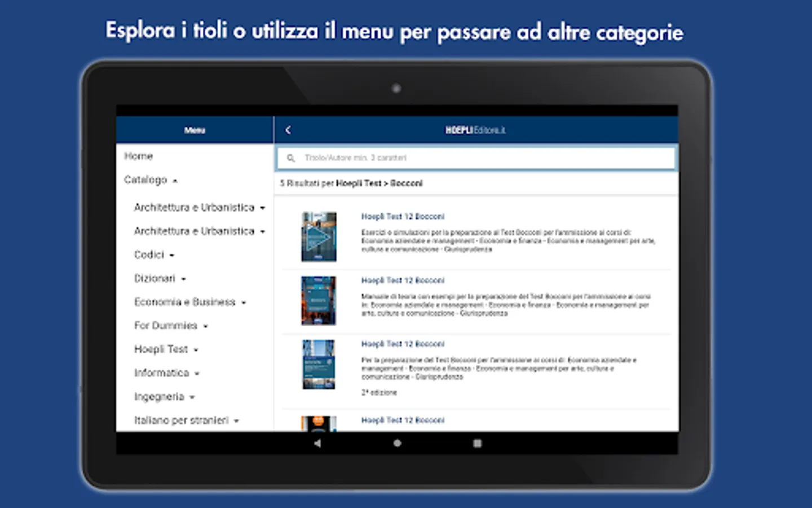812x508 pixels.
Task: Click the Esercizi e simulazioni description text
Action: click(508, 240)
